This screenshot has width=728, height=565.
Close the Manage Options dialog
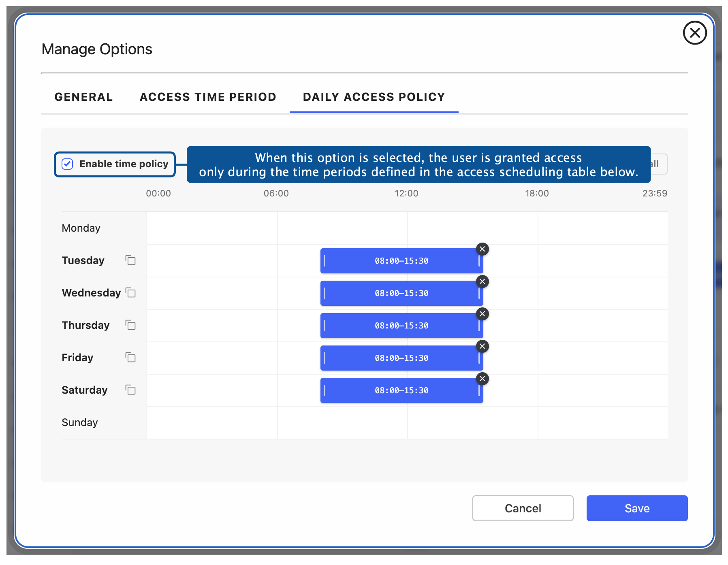tap(695, 33)
